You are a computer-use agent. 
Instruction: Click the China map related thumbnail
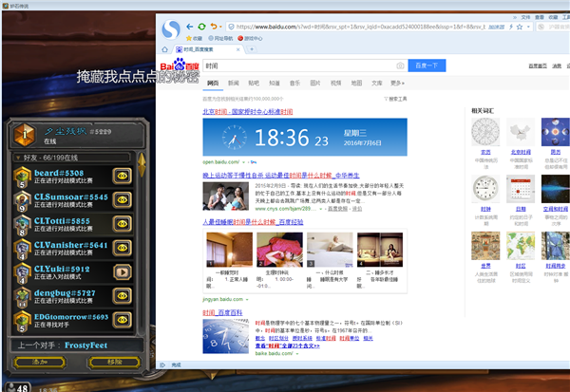521,132
